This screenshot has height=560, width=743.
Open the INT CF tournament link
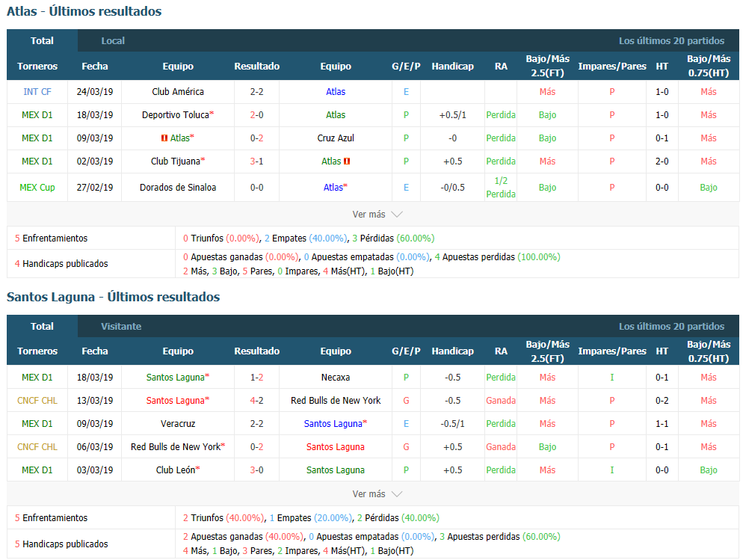(x=37, y=92)
